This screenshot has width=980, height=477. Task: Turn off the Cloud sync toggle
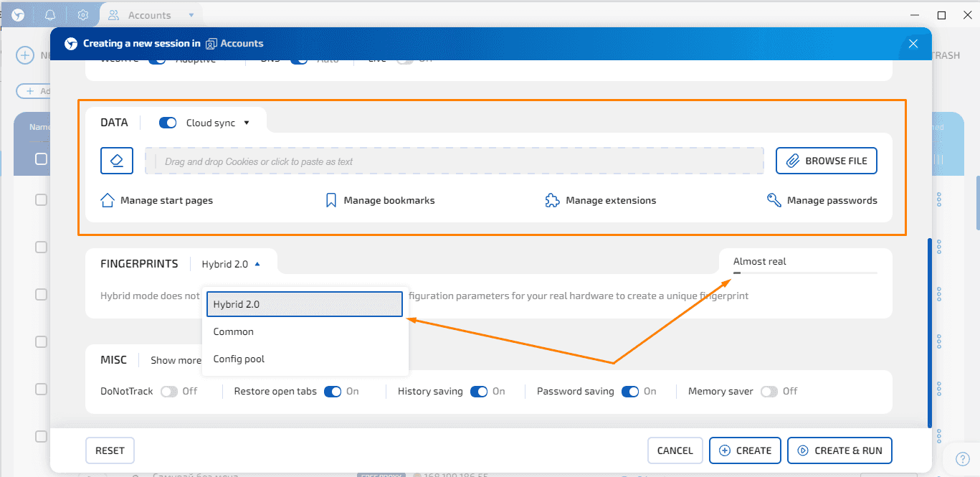point(167,122)
